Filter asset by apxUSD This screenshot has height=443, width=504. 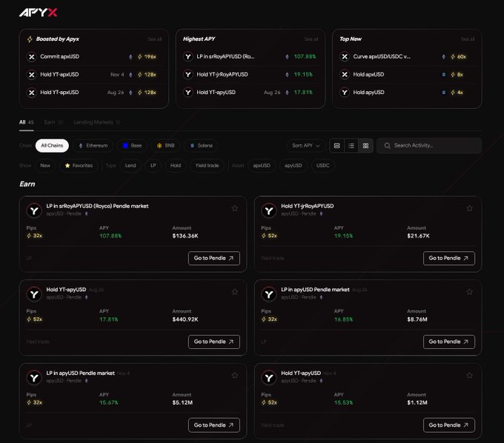262,165
